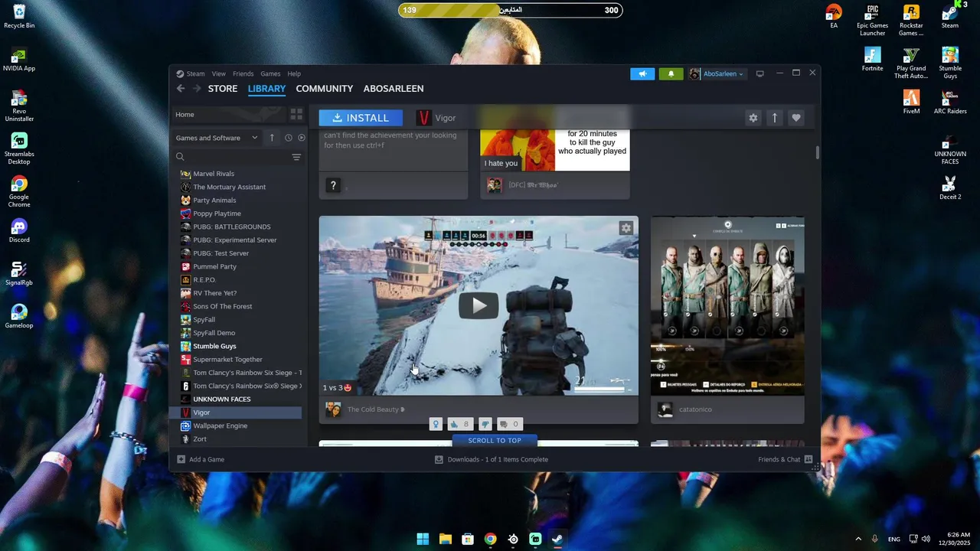Open the green notifications bell
The image size is (980, 551).
671,74
